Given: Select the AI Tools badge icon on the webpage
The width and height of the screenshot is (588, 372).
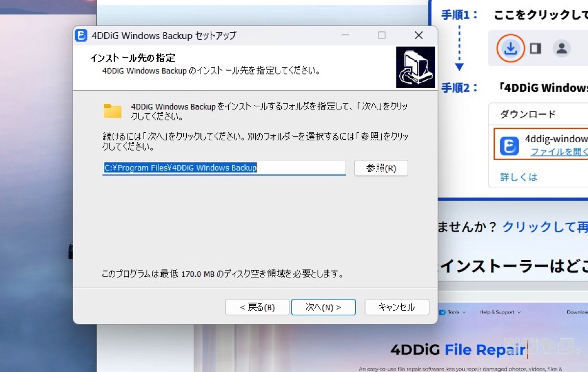Looking at the screenshot, I should pyautogui.click(x=443, y=312).
